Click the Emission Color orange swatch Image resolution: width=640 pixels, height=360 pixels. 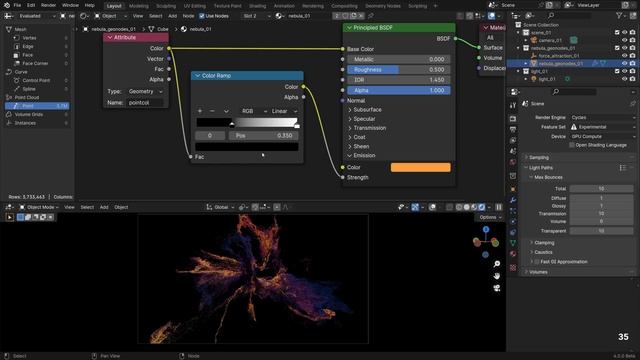coord(420,167)
